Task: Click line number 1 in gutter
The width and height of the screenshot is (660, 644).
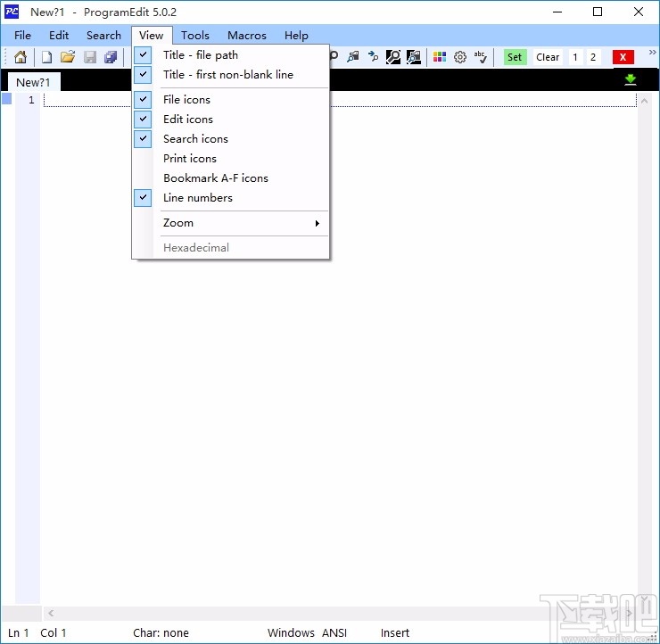Action: click(31, 100)
